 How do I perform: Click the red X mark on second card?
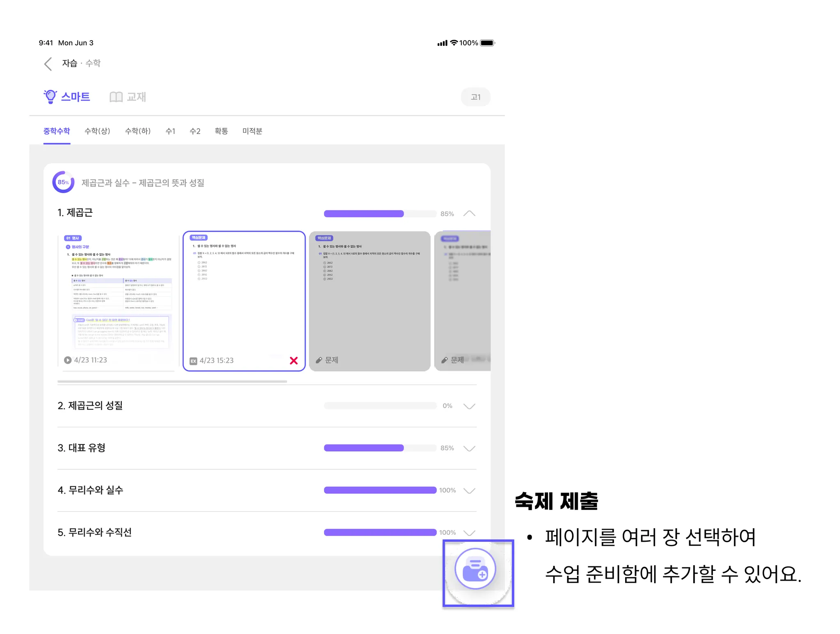pyautogui.click(x=294, y=360)
